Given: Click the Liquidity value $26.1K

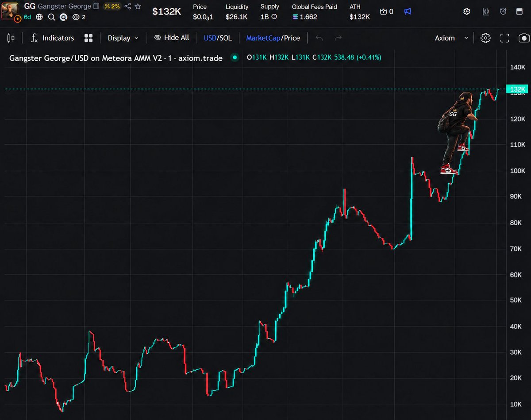Looking at the screenshot, I should [x=237, y=17].
